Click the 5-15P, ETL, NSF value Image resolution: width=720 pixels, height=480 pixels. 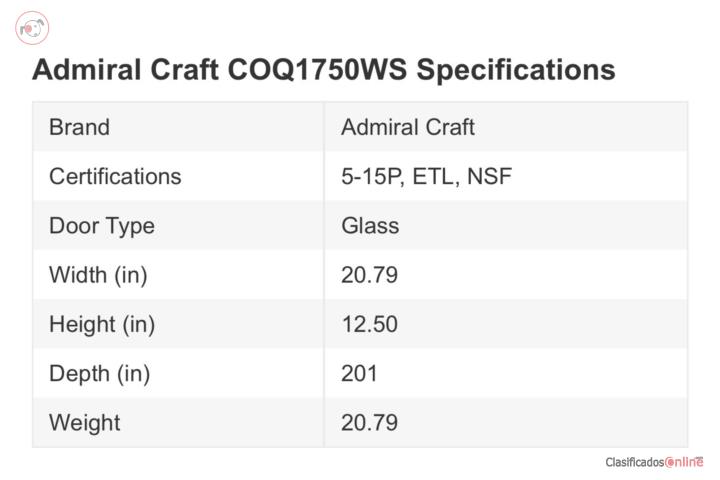click(x=426, y=176)
